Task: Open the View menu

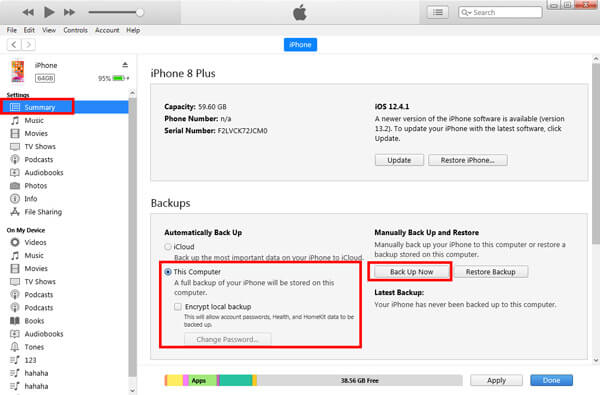Action: (x=49, y=30)
